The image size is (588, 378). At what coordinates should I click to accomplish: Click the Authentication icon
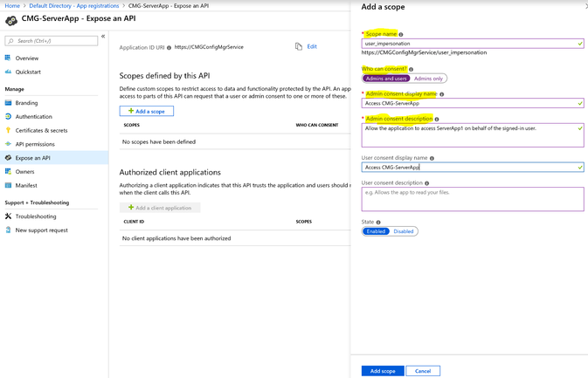pyautogui.click(x=8, y=116)
